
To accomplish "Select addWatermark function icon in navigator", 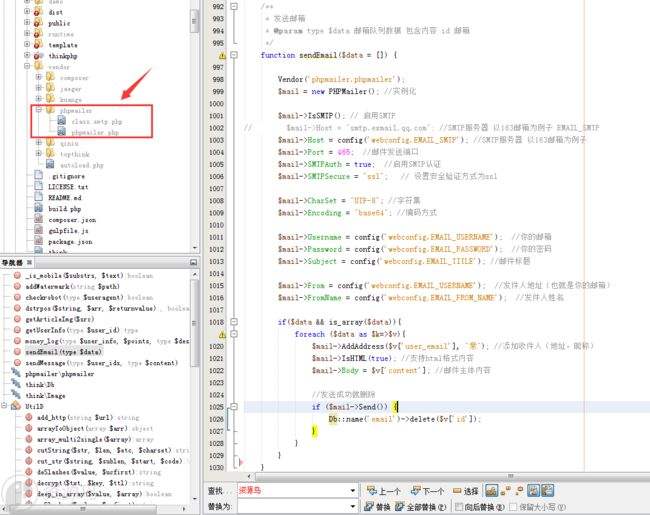I will click(17, 286).
